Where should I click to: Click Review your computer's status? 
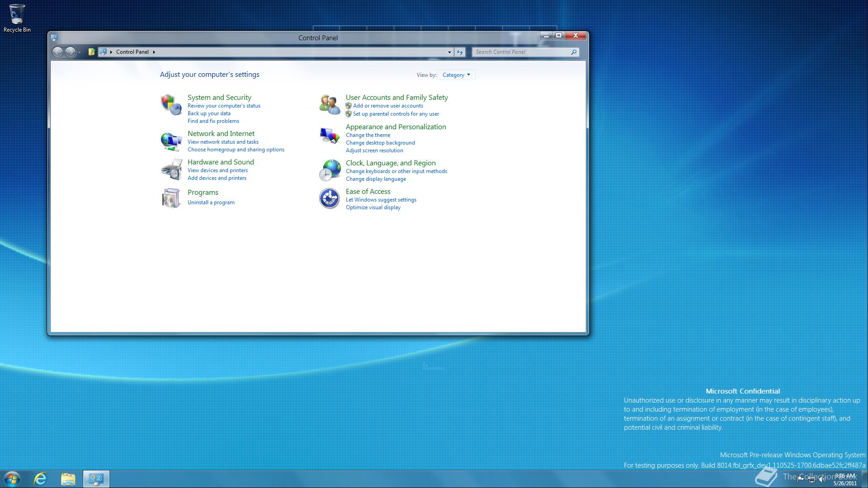[224, 106]
